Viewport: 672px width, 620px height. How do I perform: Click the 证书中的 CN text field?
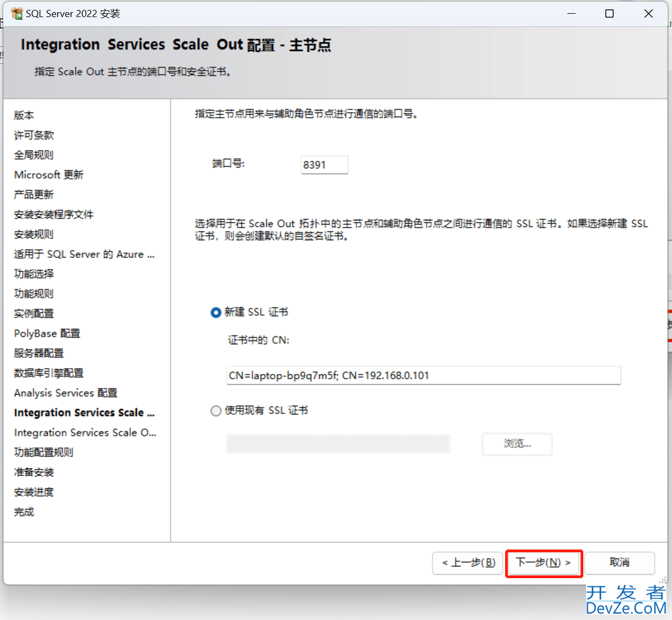coord(424,376)
